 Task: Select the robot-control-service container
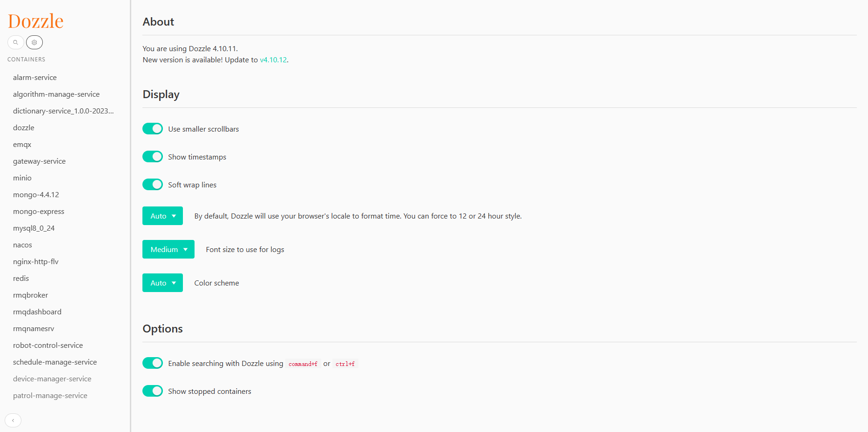click(48, 346)
